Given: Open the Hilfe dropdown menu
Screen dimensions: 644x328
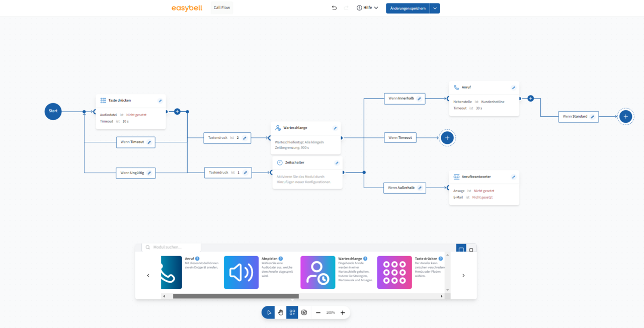Looking at the screenshot, I should click(x=367, y=8).
